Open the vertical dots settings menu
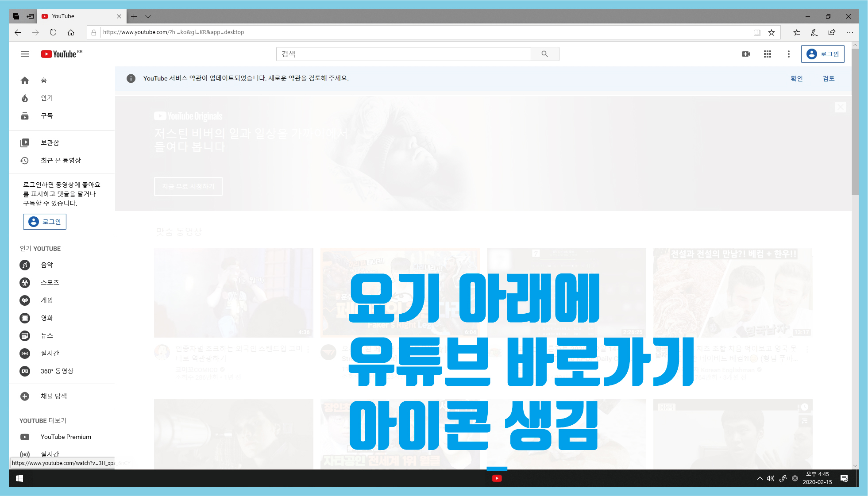868x496 pixels. click(788, 54)
